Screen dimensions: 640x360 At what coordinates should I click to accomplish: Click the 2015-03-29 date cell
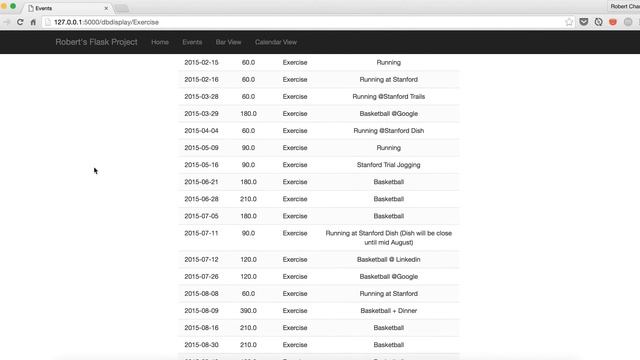point(201,114)
